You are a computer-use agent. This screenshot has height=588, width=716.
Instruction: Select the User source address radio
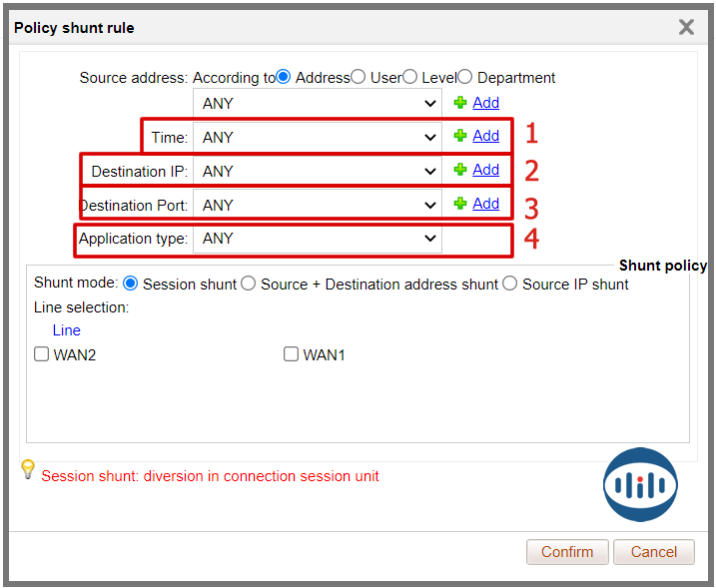pyautogui.click(x=358, y=77)
